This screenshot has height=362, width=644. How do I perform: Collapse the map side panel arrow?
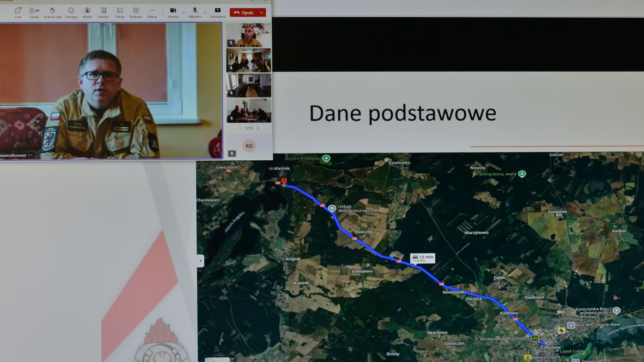pyautogui.click(x=200, y=261)
